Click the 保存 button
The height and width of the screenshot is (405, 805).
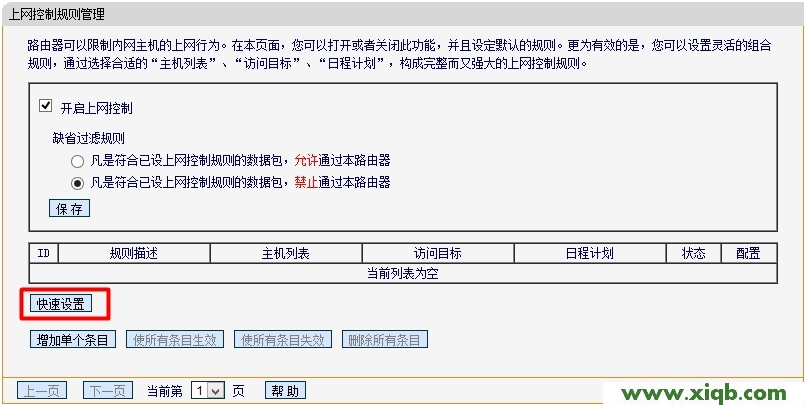click(69, 208)
